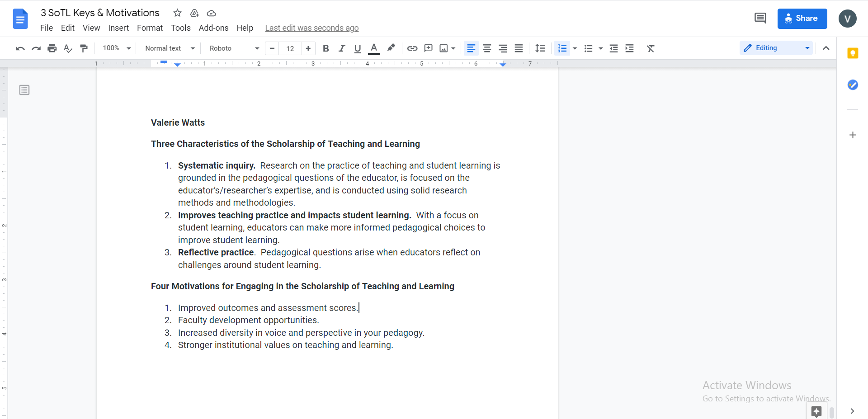Open the Edit menu
868x419 pixels.
(x=68, y=28)
